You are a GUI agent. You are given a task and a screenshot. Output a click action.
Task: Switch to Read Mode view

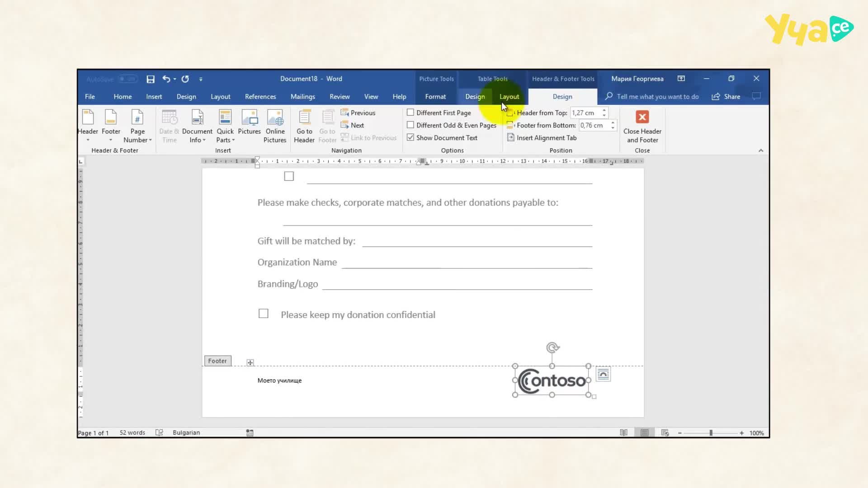tap(623, 433)
